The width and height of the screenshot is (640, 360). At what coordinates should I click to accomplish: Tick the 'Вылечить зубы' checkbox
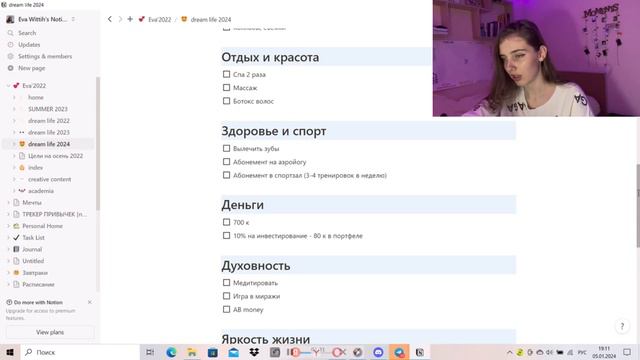point(227,149)
